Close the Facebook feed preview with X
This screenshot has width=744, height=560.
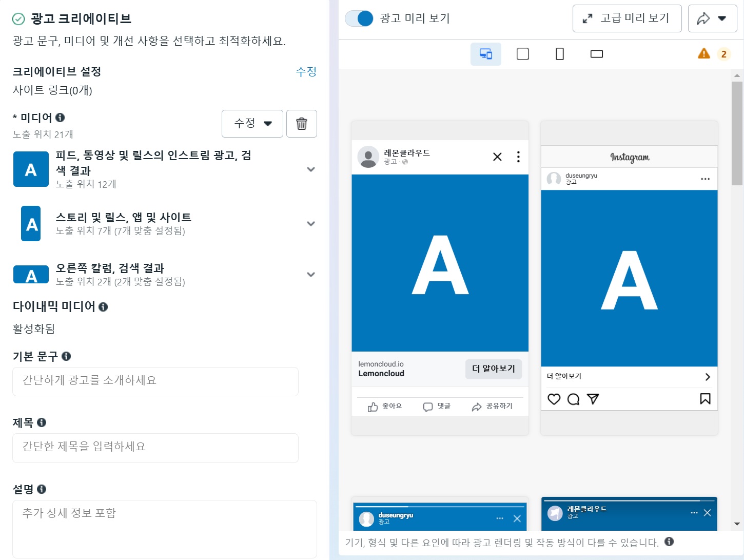(497, 157)
